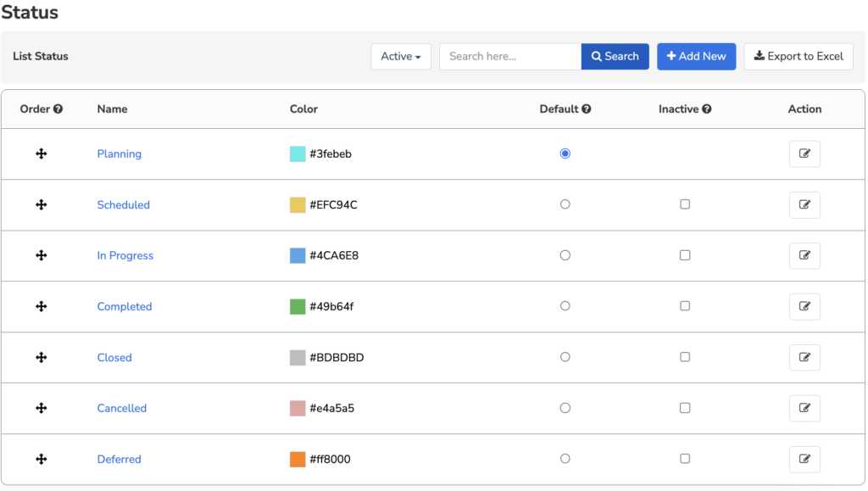Image resolution: width=868 pixels, height=491 pixels.
Task: Mark Closed as inactive
Action: 685,357
